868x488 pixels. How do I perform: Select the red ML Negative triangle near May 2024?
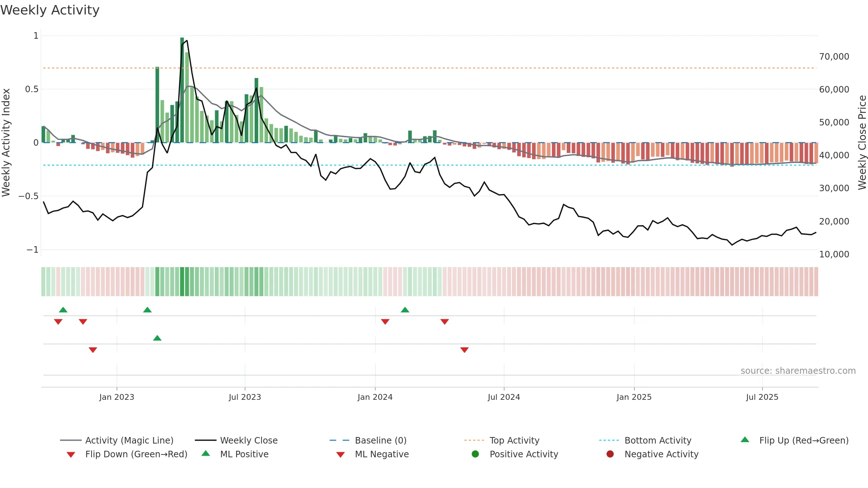point(464,350)
